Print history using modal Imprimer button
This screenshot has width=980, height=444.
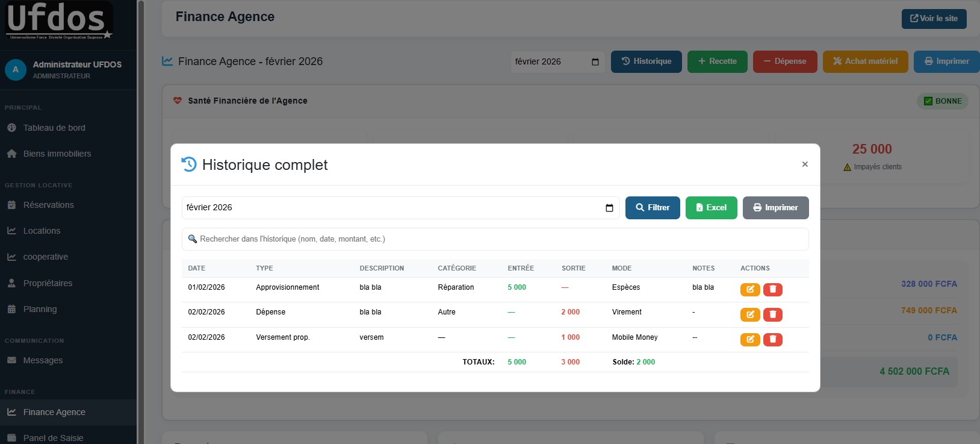coord(775,208)
